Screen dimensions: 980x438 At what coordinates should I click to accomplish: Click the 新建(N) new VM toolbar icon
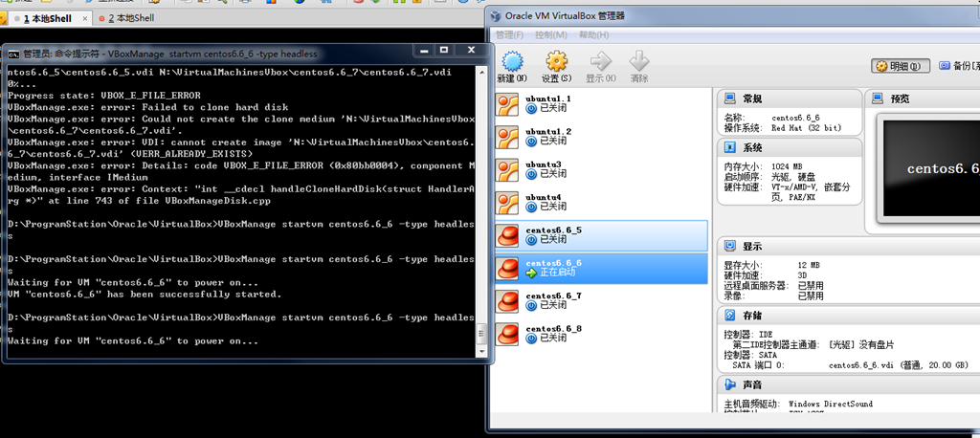click(512, 62)
